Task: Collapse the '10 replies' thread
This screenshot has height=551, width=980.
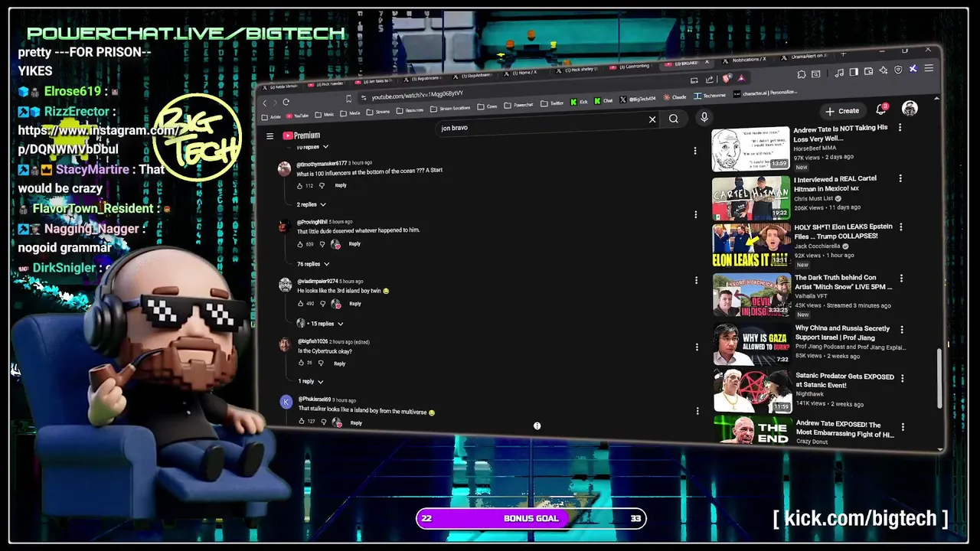Action: (x=312, y=147)
